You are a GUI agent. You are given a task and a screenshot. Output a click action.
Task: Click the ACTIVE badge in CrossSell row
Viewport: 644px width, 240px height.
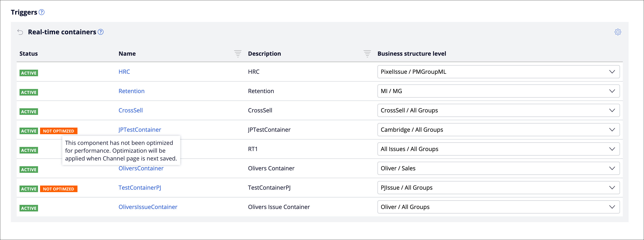(x=29, y=112)
